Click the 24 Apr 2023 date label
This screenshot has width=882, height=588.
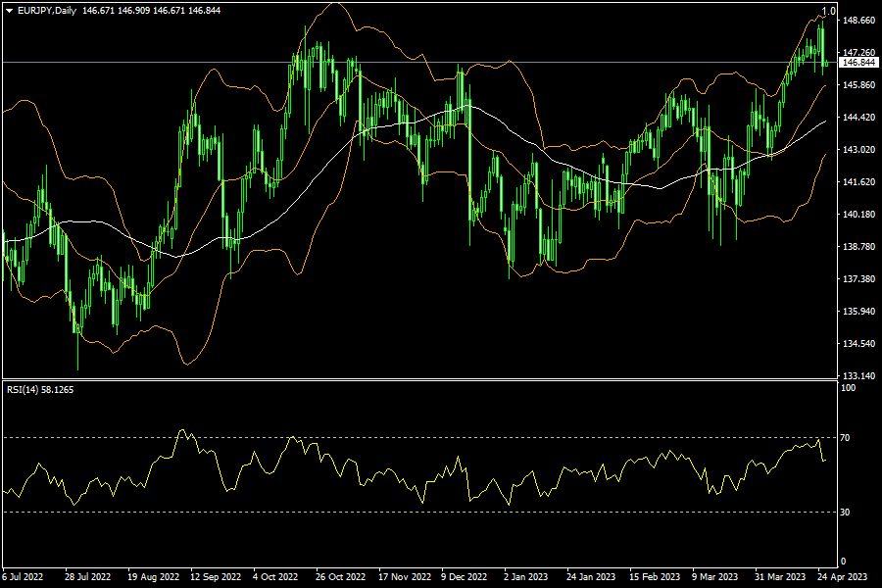click(842, 577)
